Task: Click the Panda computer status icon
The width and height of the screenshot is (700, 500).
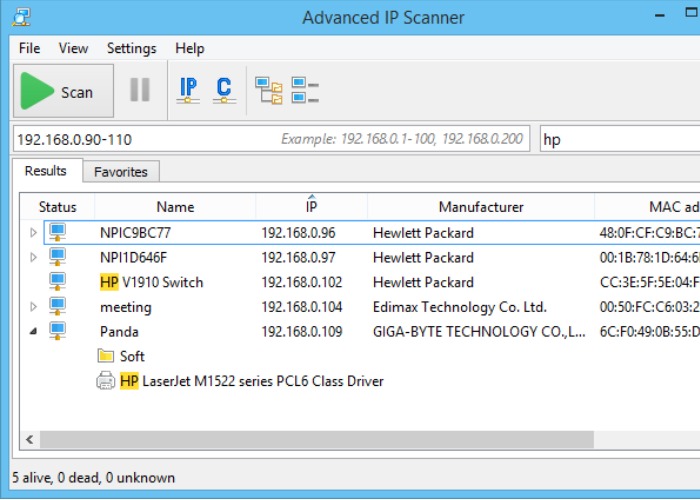Action: 58,331
